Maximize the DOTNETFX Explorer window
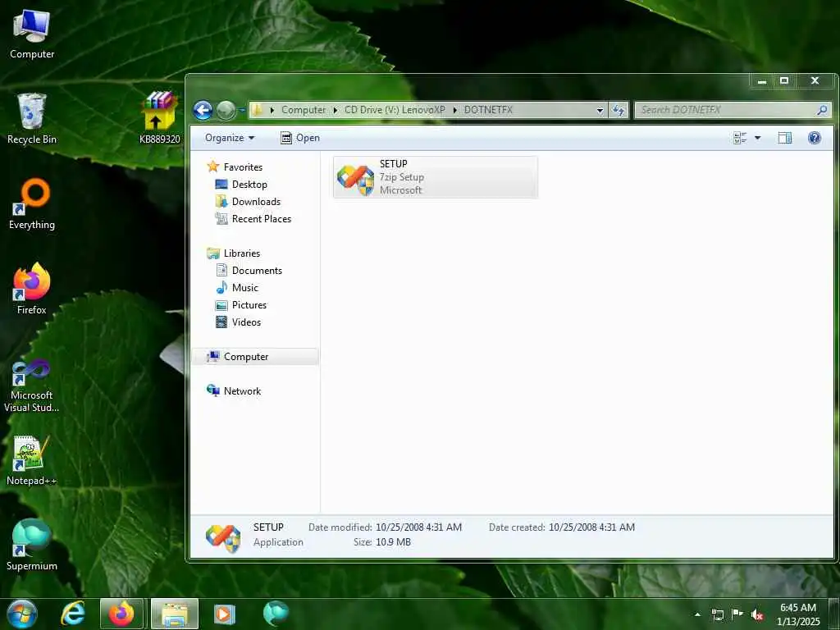This screenshot has width=840, height=630. coord(784,81)
